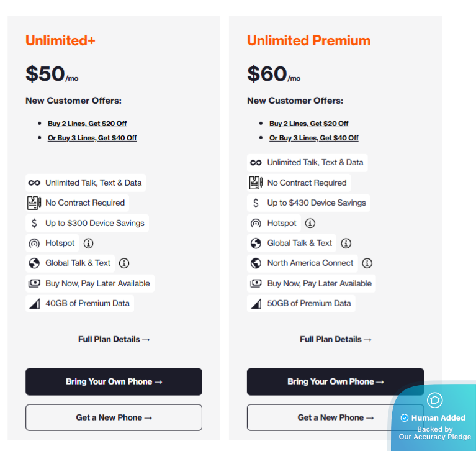The height and width of the screenshot is (451, 476).
Task: Click the Unlimited Premium plan title
Action: 308,41
